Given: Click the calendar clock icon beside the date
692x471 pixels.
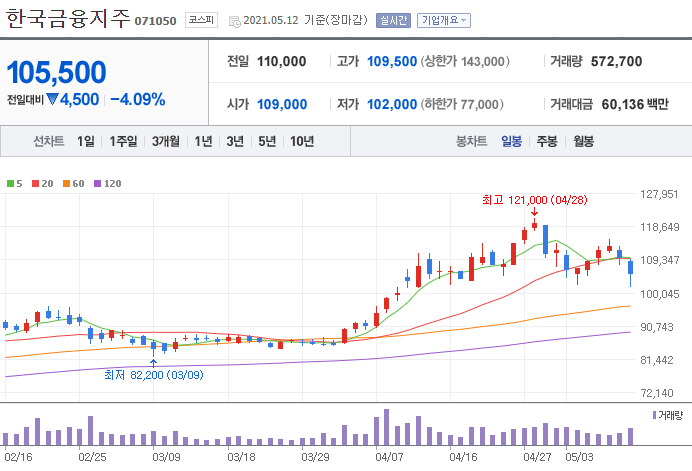Looking at the screenshot, I should pos(234,21).
